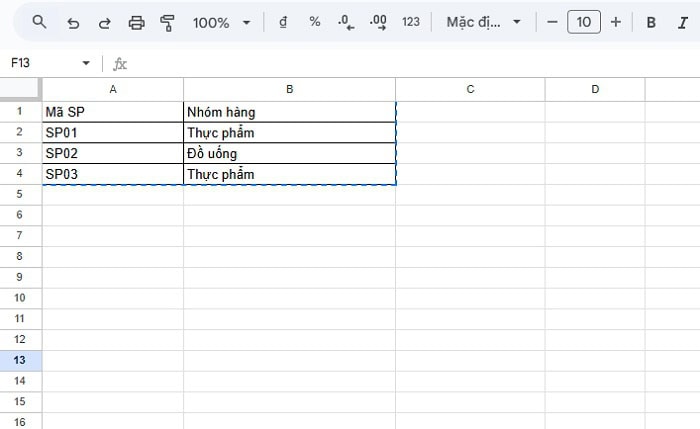
Task: Open the 123 number formats menu
Action: coord(410,22)
